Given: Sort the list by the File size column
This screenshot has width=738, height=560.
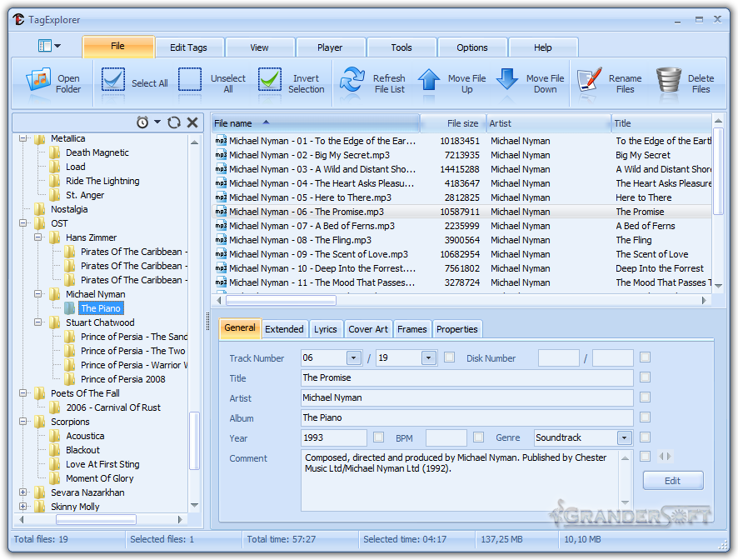Looking at the screenshot, I should pyautogui.click(x=452, y=123).
